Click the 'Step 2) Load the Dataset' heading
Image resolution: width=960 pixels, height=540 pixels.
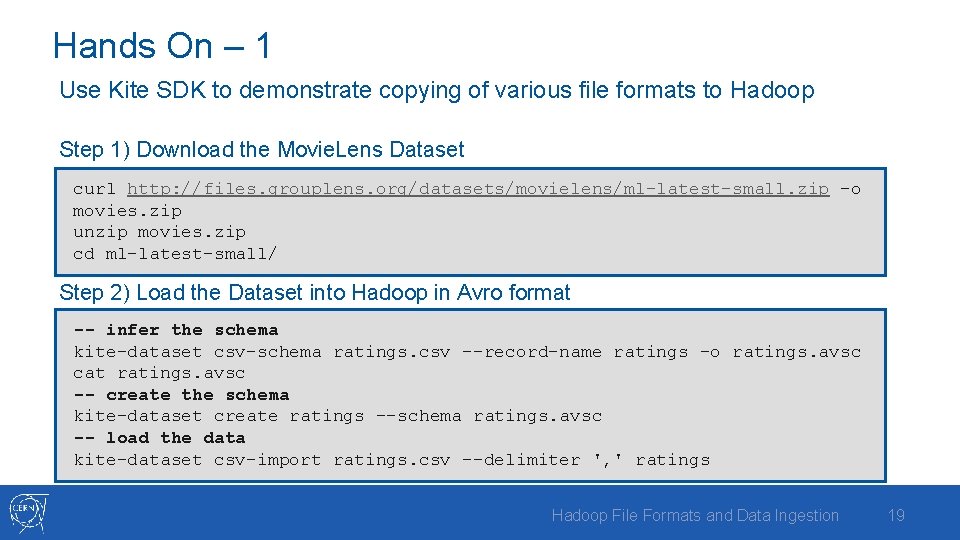tap(315, 293)
